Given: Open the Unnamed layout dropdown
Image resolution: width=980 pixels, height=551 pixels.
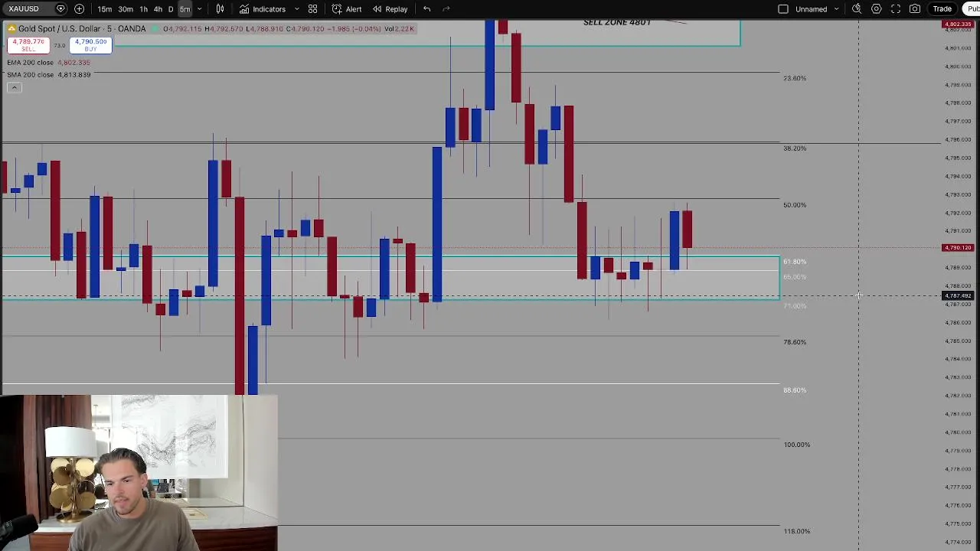Looking at the screenshot, I should tap(817, 9).
